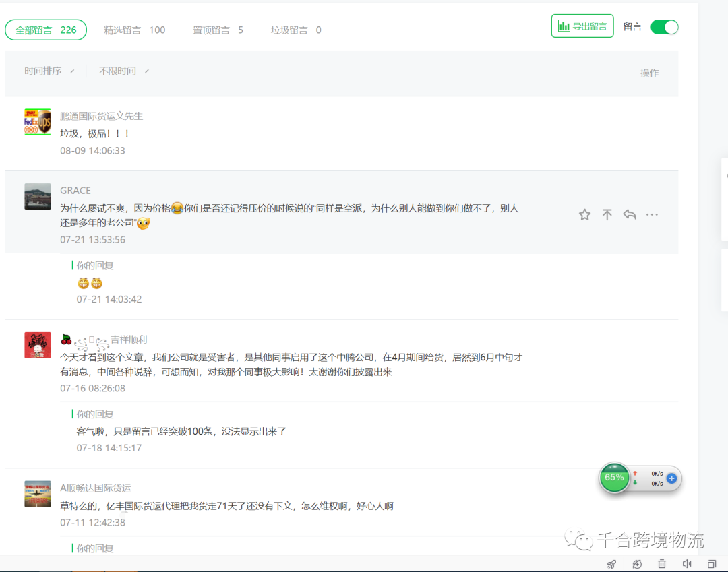Star GRACE's comment as favorite
Viewport: 728px width, 572px height.
[584, 214]
